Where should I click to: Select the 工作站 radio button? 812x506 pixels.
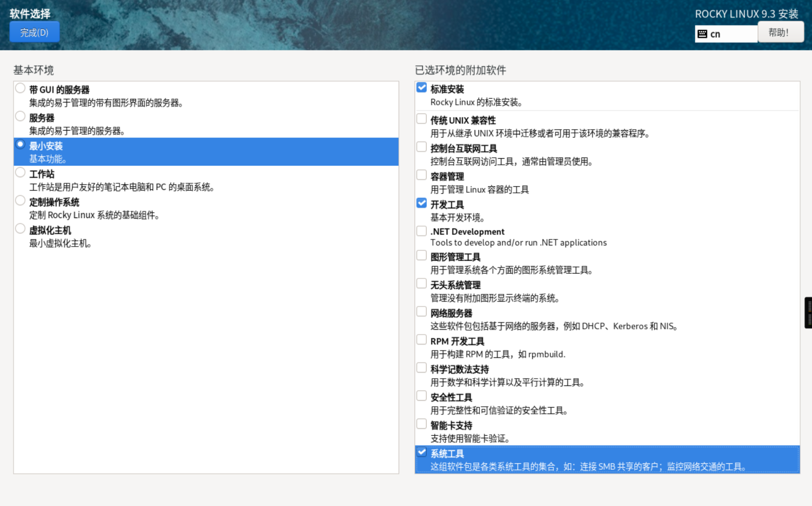pos(20,173)
